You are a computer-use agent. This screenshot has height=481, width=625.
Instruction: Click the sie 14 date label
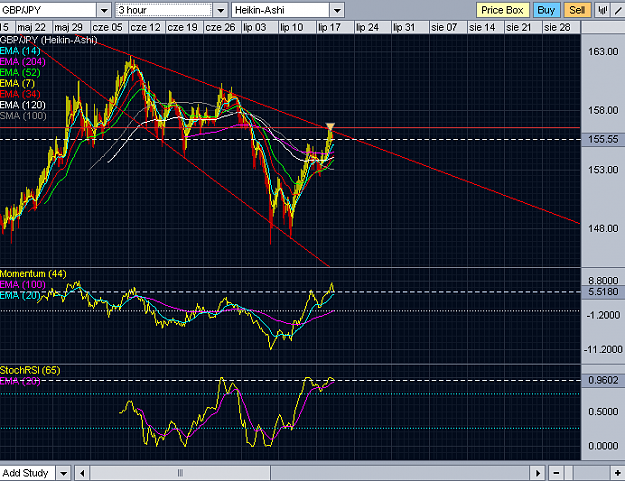(482, 27)
